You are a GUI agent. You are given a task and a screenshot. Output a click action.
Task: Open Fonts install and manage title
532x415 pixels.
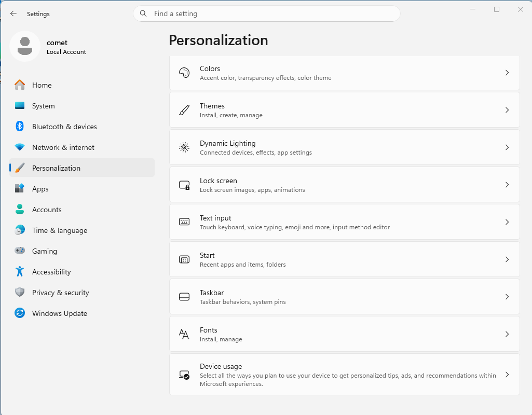208,329
